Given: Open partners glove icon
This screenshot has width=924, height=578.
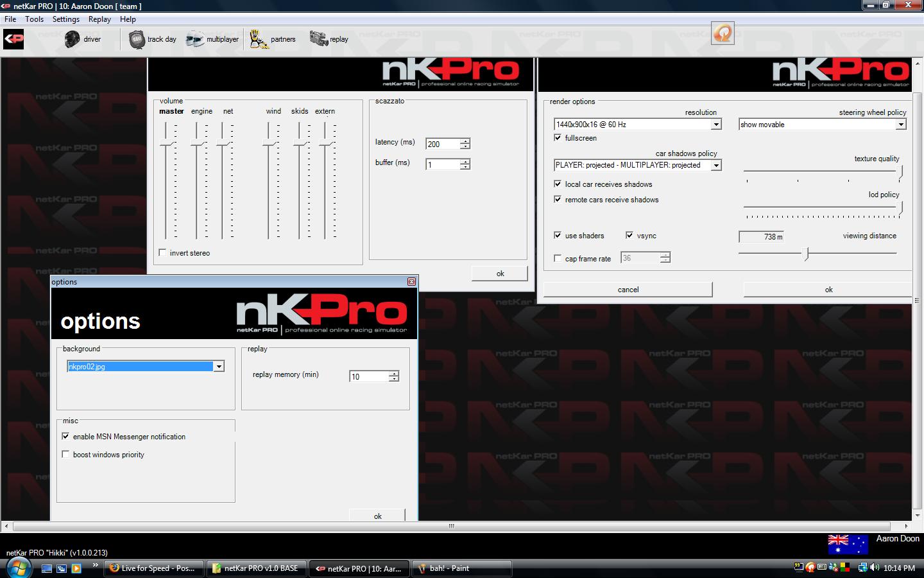Looking at the screenshot, I should pyautogui.click(x=259, y=39).
